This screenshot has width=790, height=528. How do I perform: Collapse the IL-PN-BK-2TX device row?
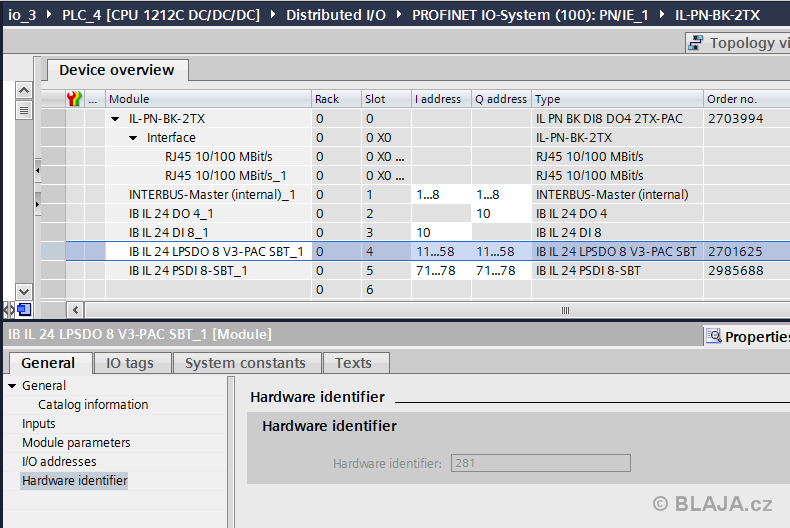click(115, 119)
